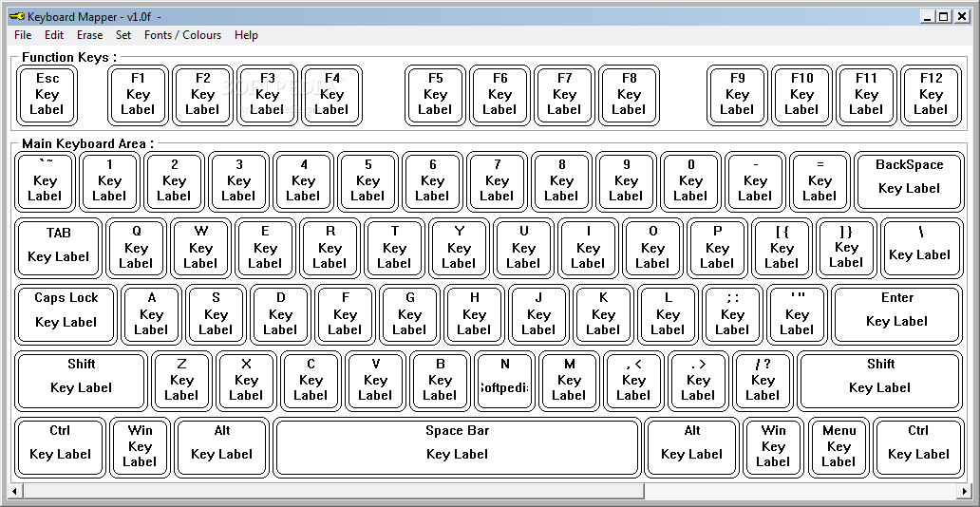980x507 pixels.
Task: Click the comma , < key button
Action: coord(633,381)
